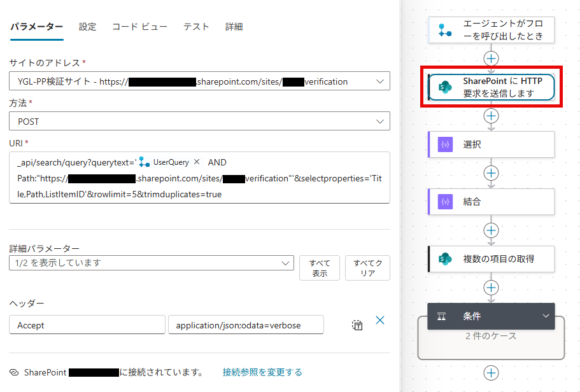This screenshot has height=392, width=580.
Task: Open the テスト tab
Action: (196, 27)
